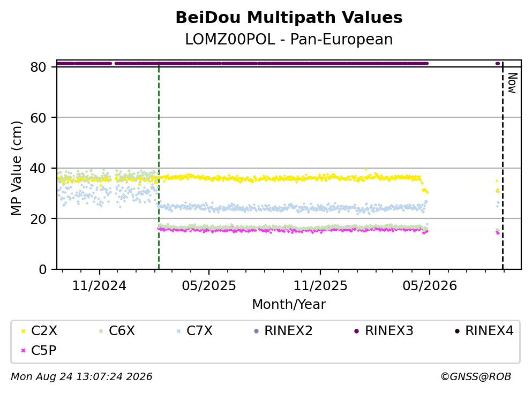Click the 11/2025 x-axis tick label
532x393 pixels.
320,286
